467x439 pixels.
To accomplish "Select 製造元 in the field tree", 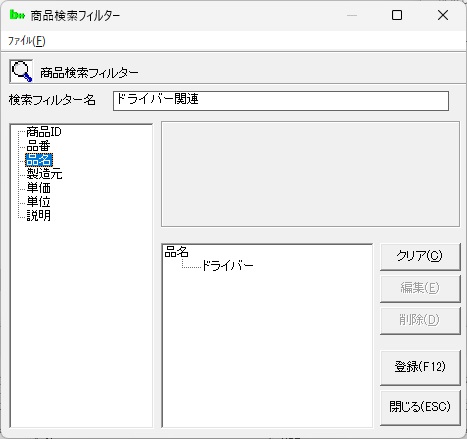I will coord(44,174).
